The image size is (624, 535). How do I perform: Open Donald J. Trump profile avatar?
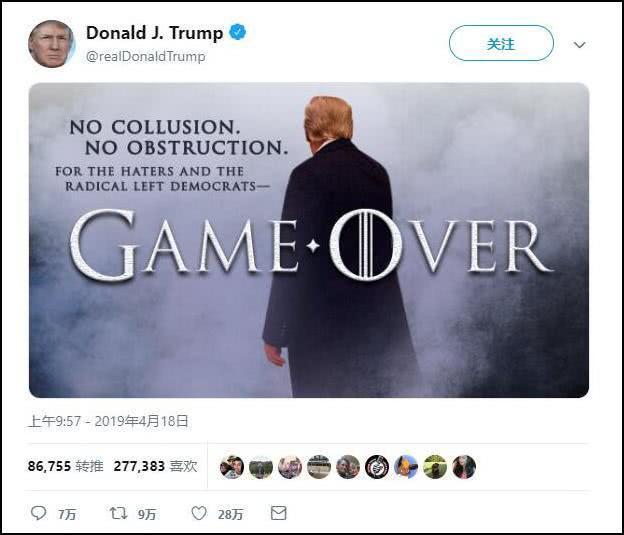coord(51,44)
